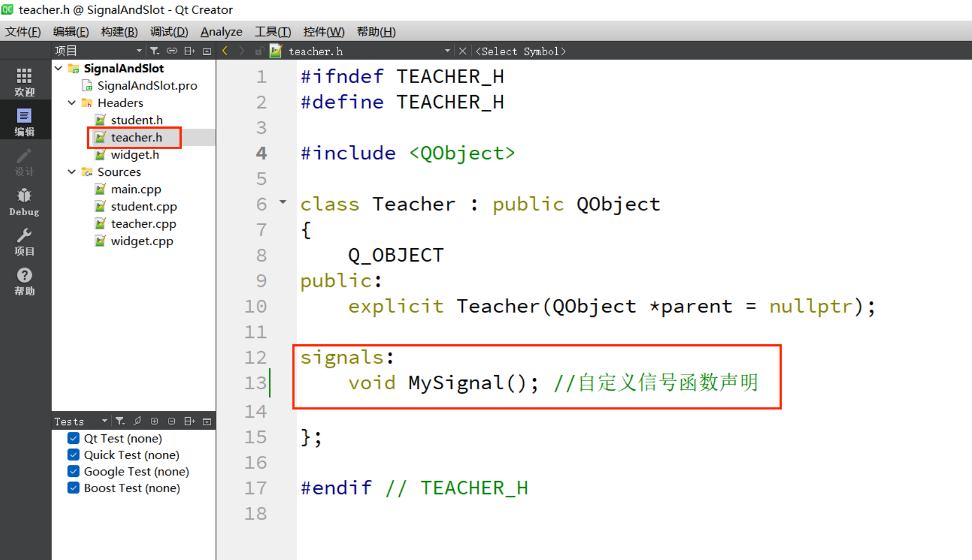972x560 pixels.
Task: Filter the Tests panel tree
Action: pyautogui.click(x=120, y=421)
